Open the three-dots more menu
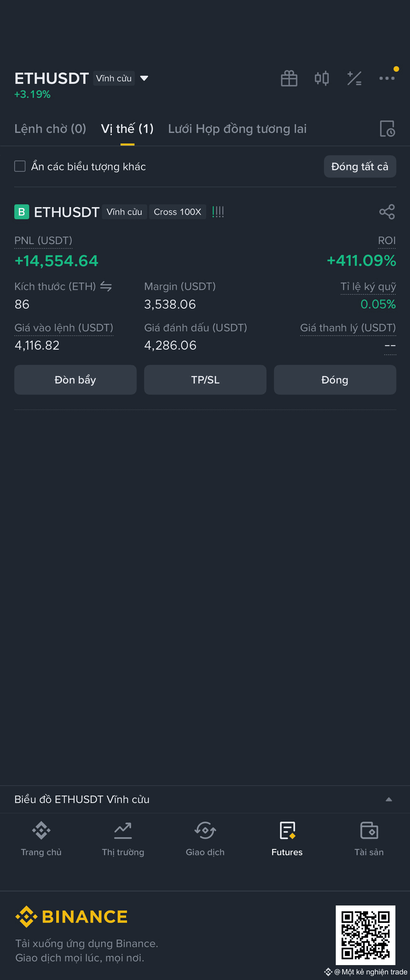Image resolution: width=410 pixels, height=980 pixels. coord(387,78)
